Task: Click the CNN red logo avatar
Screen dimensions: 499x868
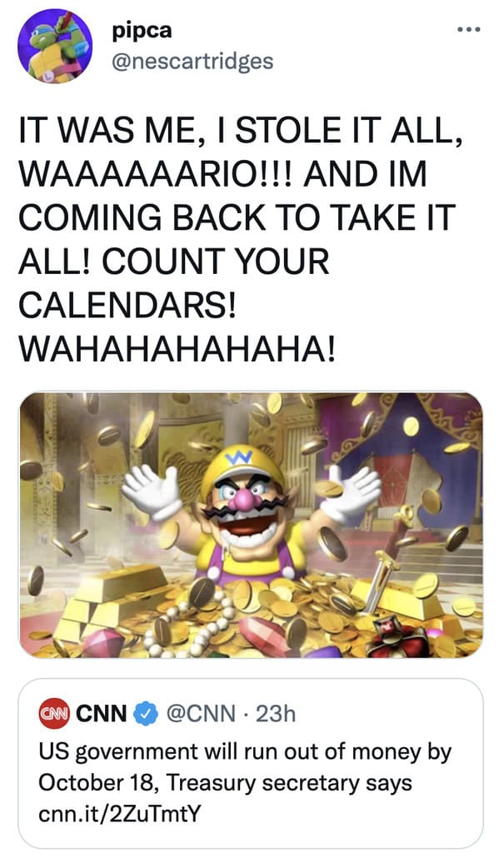Action: point(53,713)
